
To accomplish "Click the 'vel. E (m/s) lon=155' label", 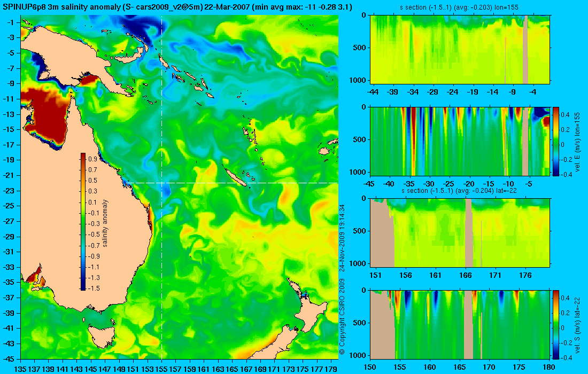I will [x=577, y=142].
